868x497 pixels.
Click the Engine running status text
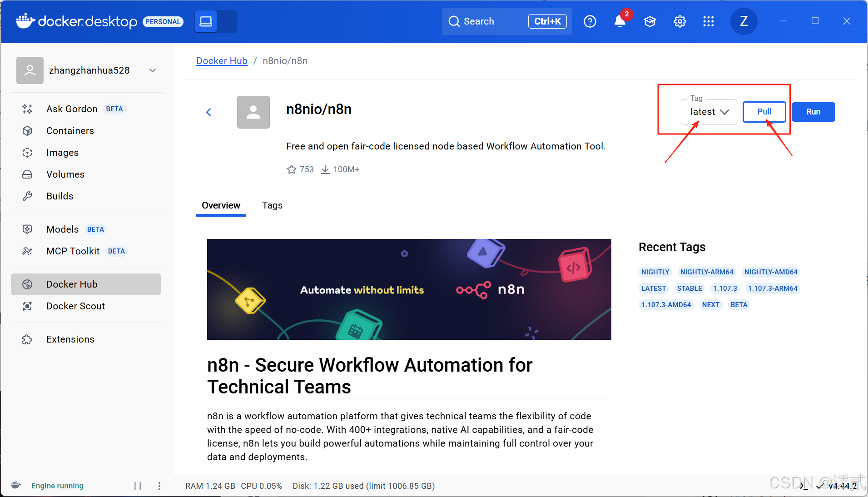pyautogui.click(x=57, y=486)
